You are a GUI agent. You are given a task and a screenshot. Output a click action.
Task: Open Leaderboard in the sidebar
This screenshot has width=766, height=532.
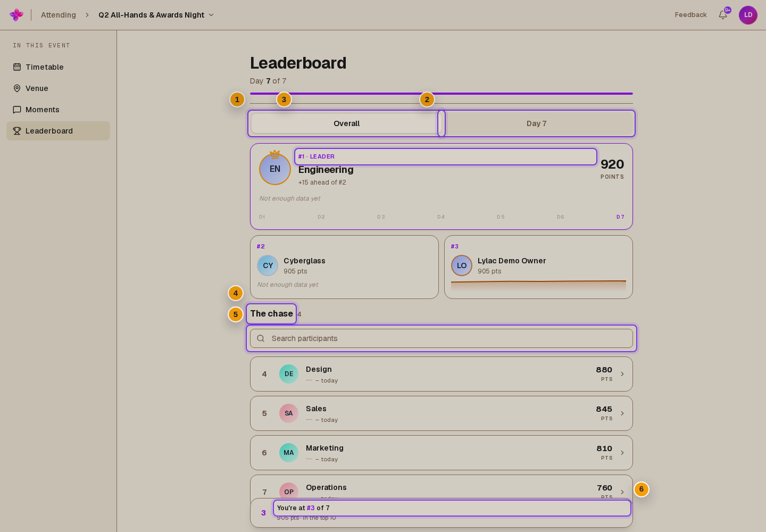coord(58,131)
